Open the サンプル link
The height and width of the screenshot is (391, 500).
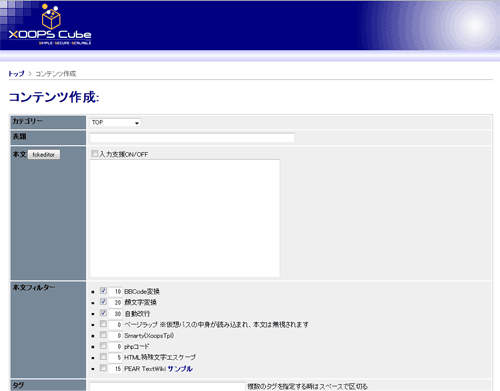[180, 369]
